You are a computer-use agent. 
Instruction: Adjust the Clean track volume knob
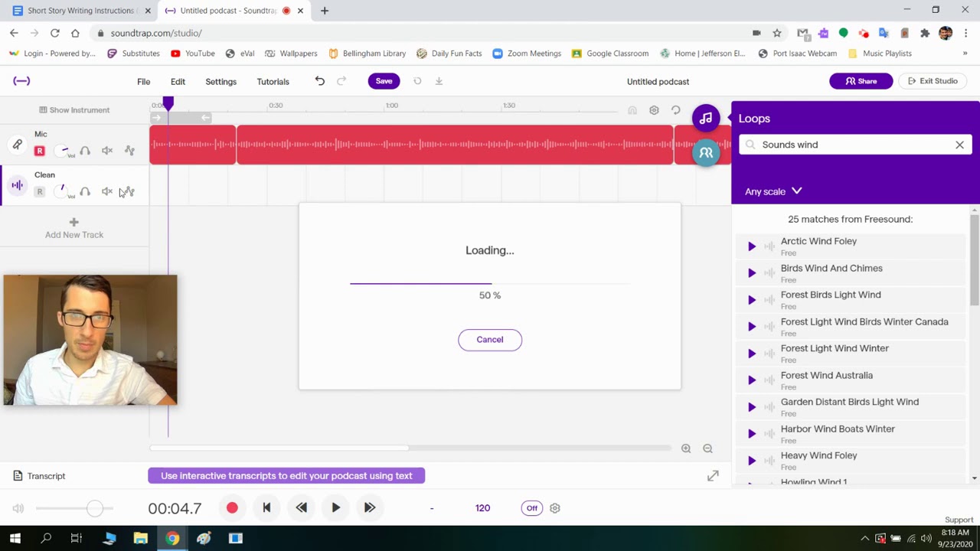tap(63, 191)
